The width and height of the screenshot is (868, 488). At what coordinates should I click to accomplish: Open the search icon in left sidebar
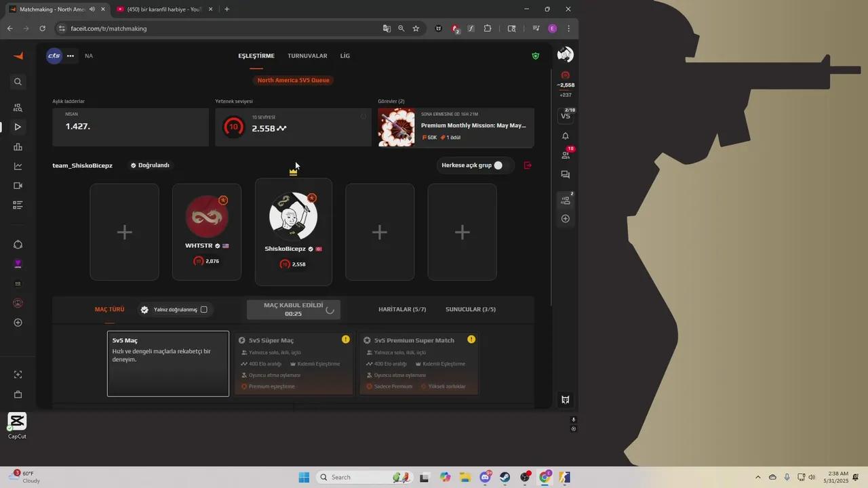click(18, 81)
